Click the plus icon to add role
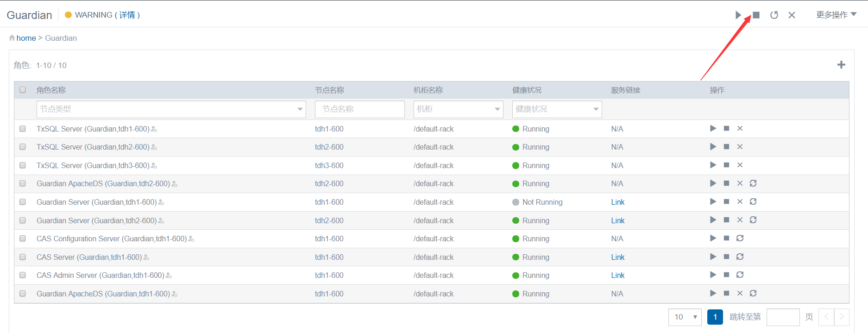 [x=841, y=65]
